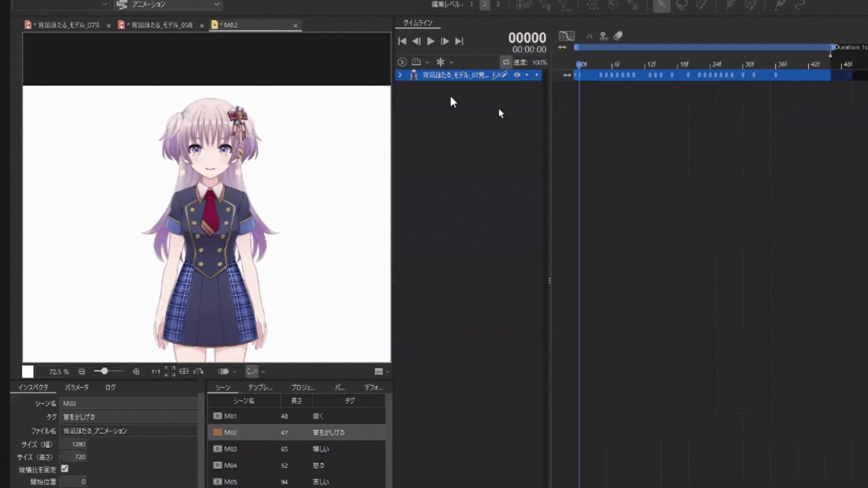Click the face-shaped track icon
Image resolution: width=868 pixels, height=488 pixels.
click(416, 62)
